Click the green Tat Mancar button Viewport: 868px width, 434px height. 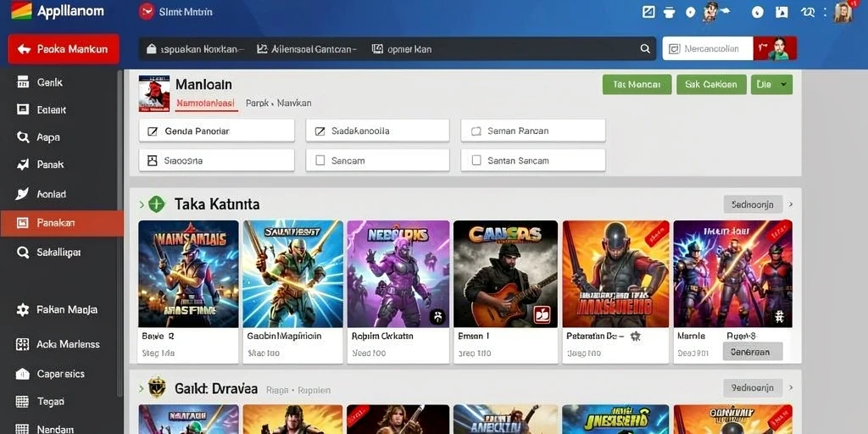pos(637,85)
